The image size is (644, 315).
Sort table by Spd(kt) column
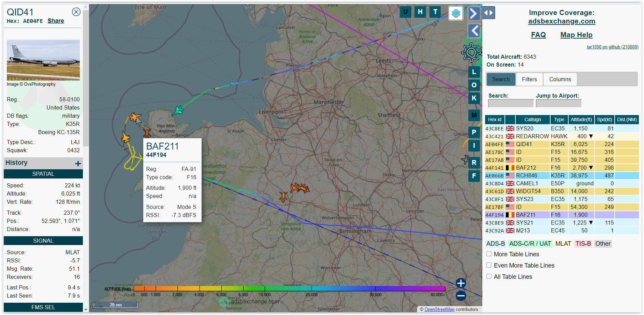click(604, 119)
